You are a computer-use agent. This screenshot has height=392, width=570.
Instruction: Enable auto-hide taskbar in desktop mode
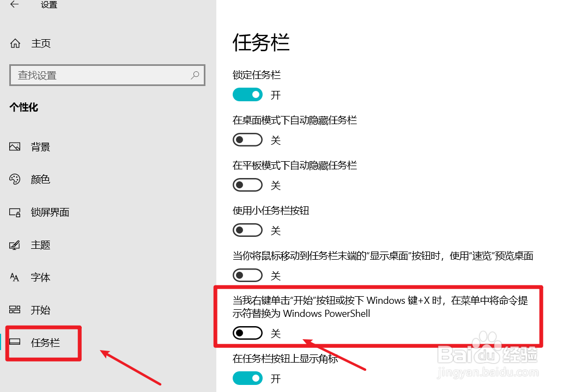point(247,139)
